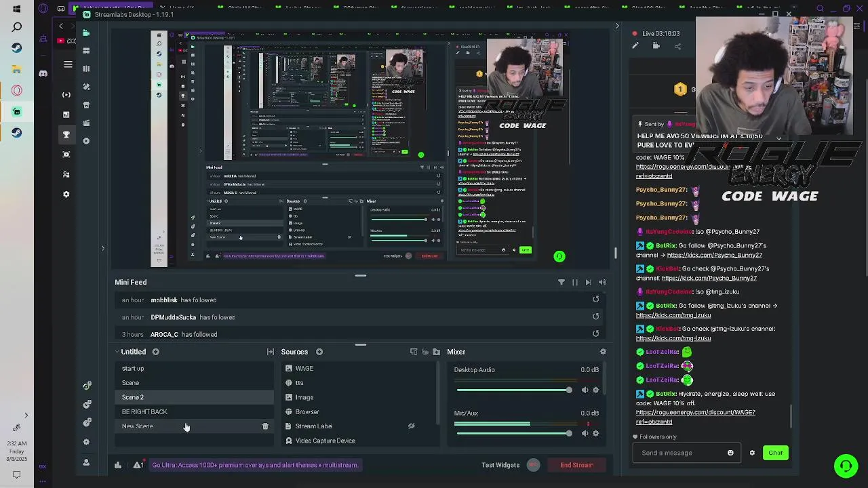The height and width of the screenshot is (488, 868).
Task: Add a new scene with the plus icon beside Untitled
Action: click(x=155, y=352)
